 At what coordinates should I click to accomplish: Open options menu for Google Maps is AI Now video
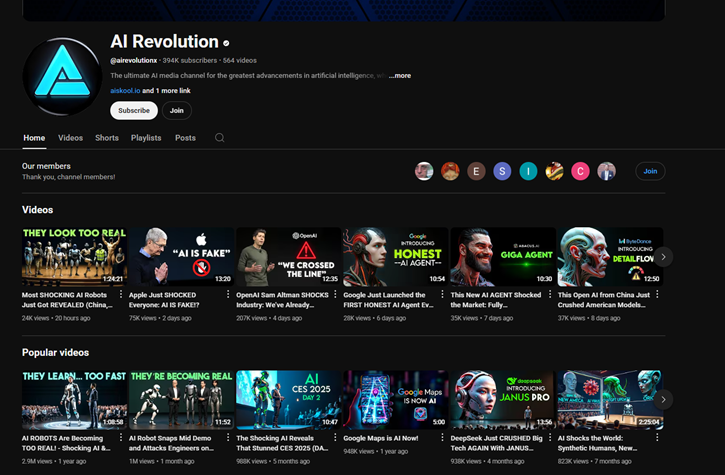442,438
